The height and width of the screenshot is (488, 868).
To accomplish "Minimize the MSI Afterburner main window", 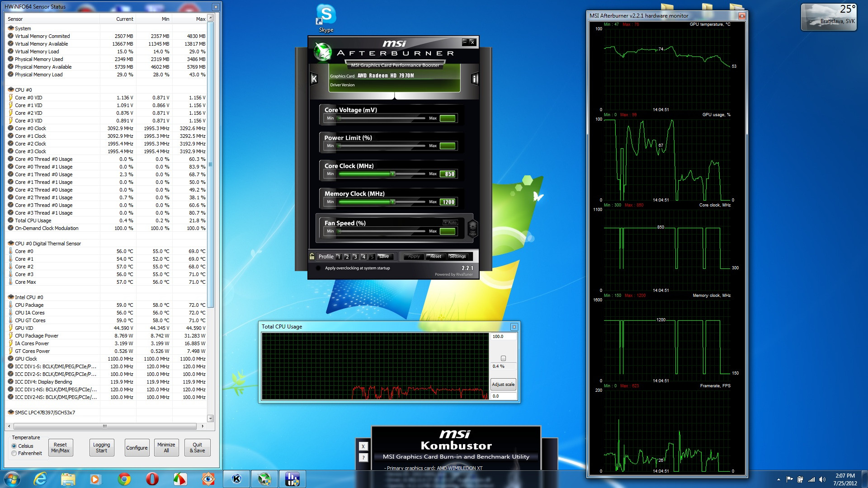I will (464, 42).
